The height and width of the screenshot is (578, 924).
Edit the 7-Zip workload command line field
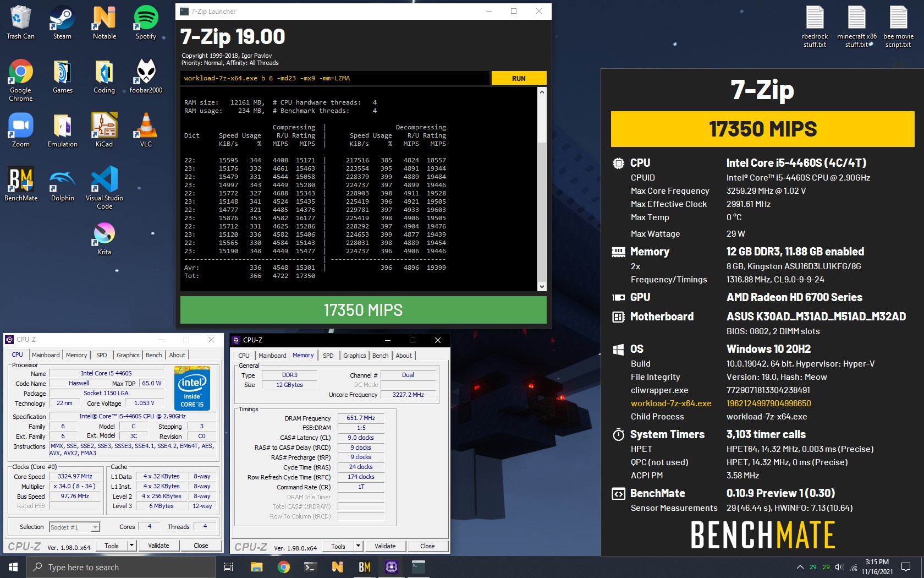[x=334, y=78]
